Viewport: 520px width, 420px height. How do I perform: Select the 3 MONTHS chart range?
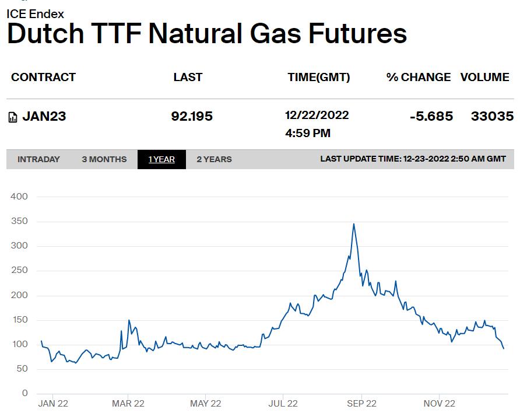[104, 159]
